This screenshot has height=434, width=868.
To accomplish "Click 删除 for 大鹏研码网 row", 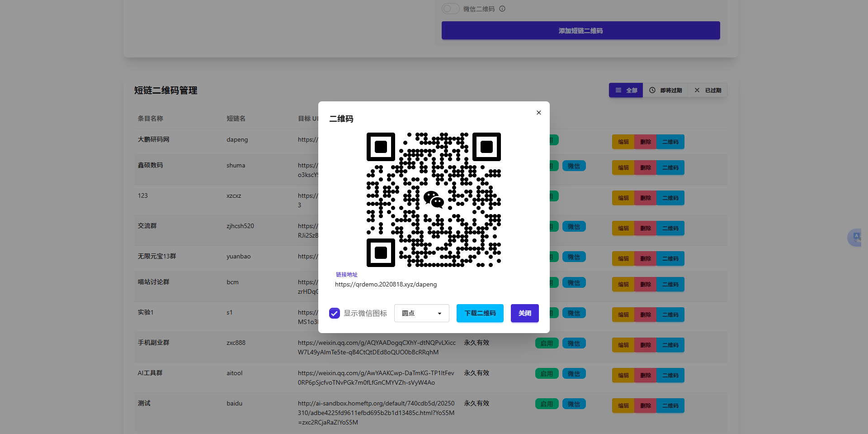I will (x=645, y=142).
